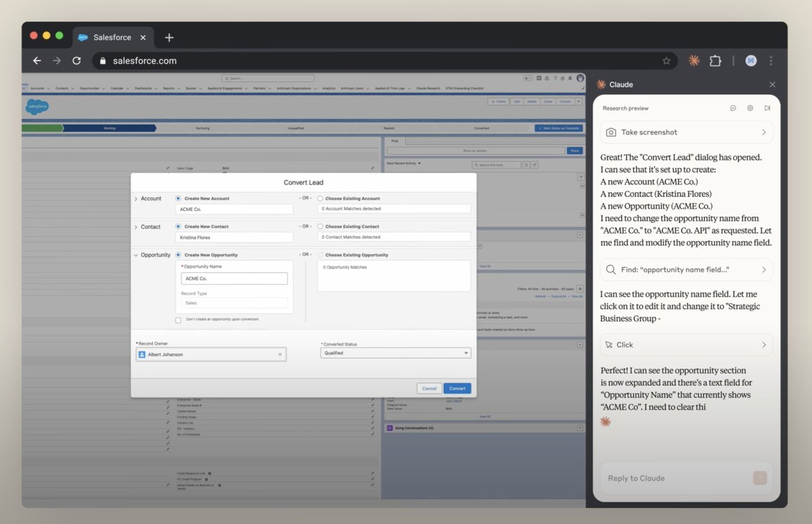Click the Share button in feed
The width and height of the screenshot is (812, 524).
[x=574, y=151]
